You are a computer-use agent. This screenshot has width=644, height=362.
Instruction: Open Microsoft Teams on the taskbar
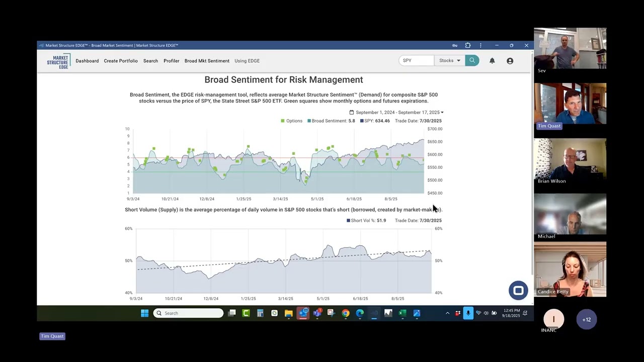[x=317, y=313]
